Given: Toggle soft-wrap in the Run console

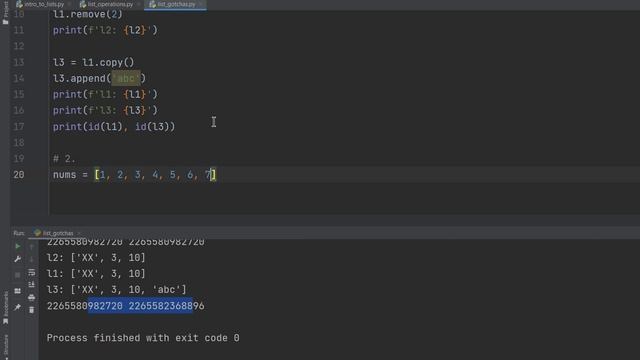Looking at the screenshot, I should (x=31, y=272).
